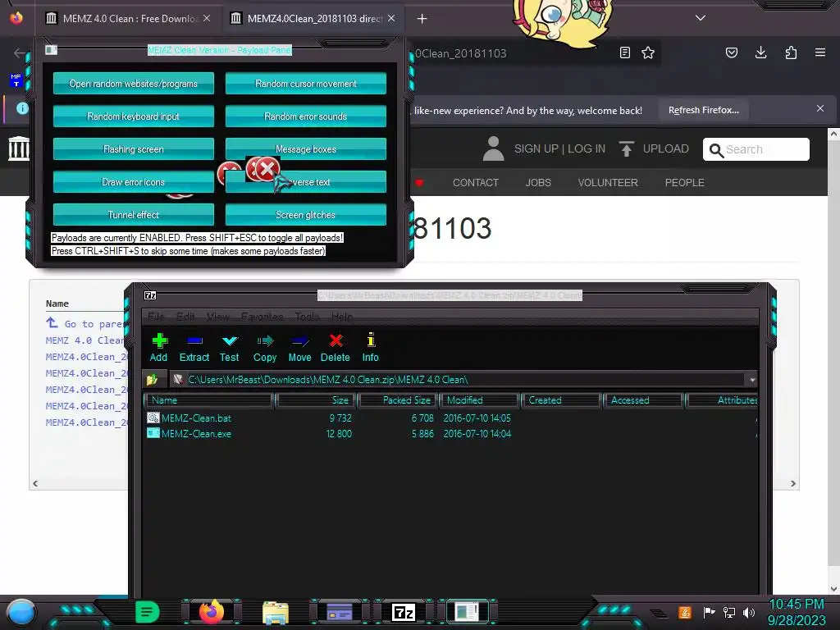
Task: Sort 7-Zip list by Accessed column
Action: [x=642, y=400]
